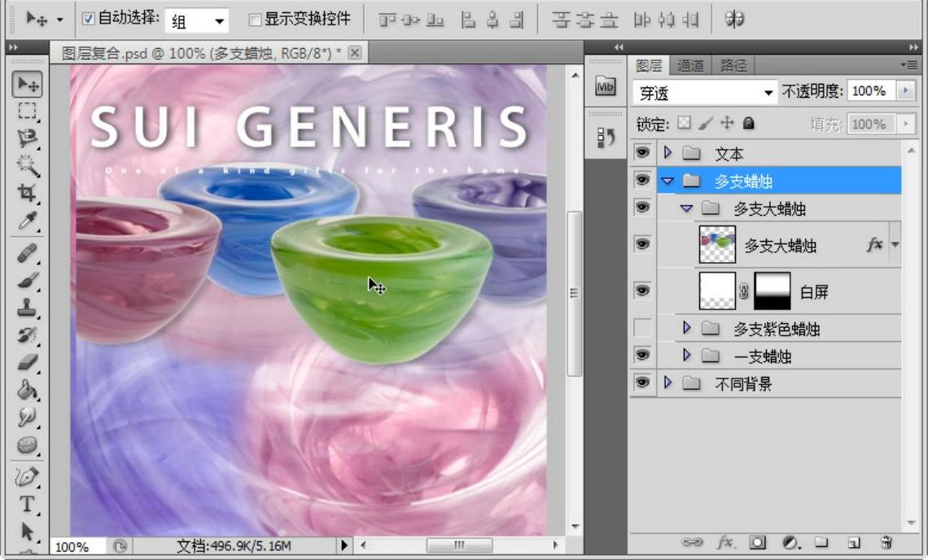Image resolution: width=928 pixels, height=560 pixels.
Task: Expand the 一支蜡烛 layer group
Action: click(x=686, y=356)
